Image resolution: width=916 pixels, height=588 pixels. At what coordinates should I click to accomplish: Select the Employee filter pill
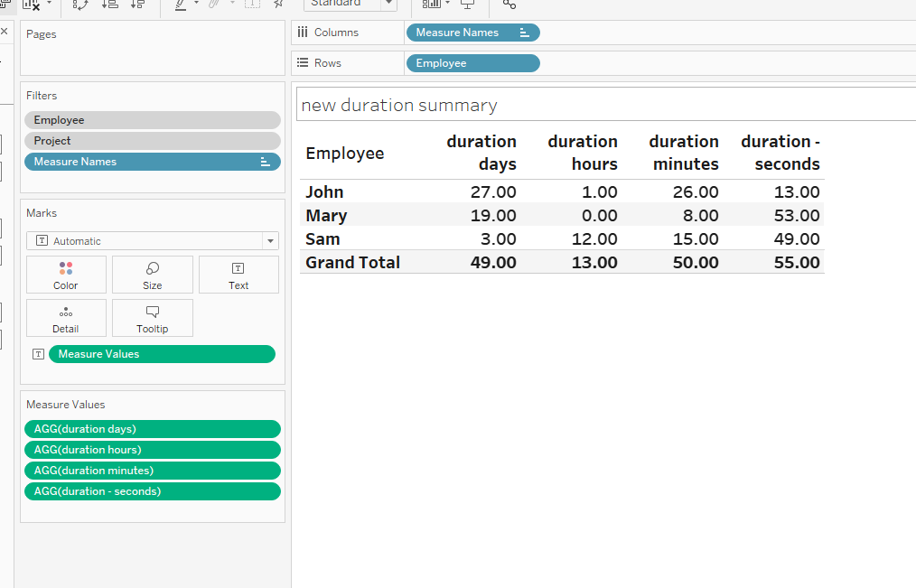point(153,120)
